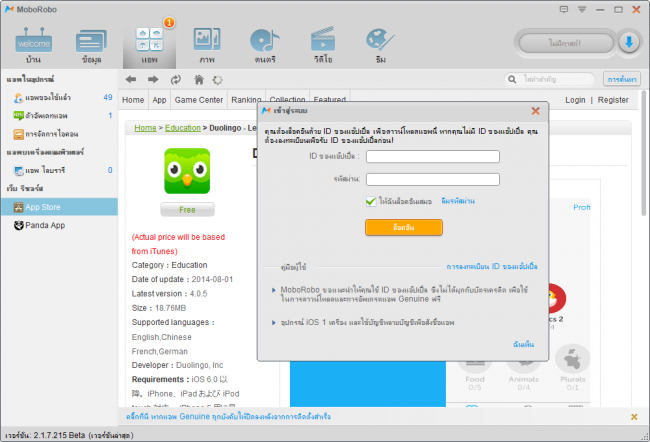Click the password input field
The width and height of the screenshot is (650, 442).
point(433,180)
